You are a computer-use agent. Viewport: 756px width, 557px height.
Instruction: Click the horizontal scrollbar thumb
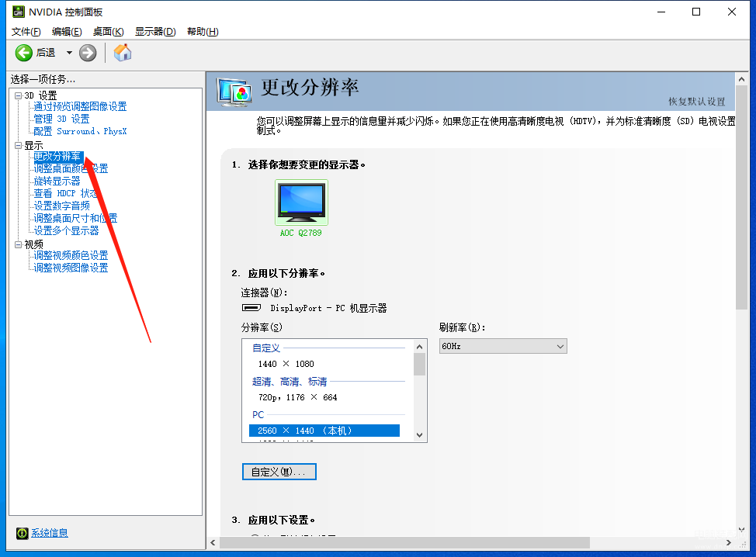[x=404, y=542]
